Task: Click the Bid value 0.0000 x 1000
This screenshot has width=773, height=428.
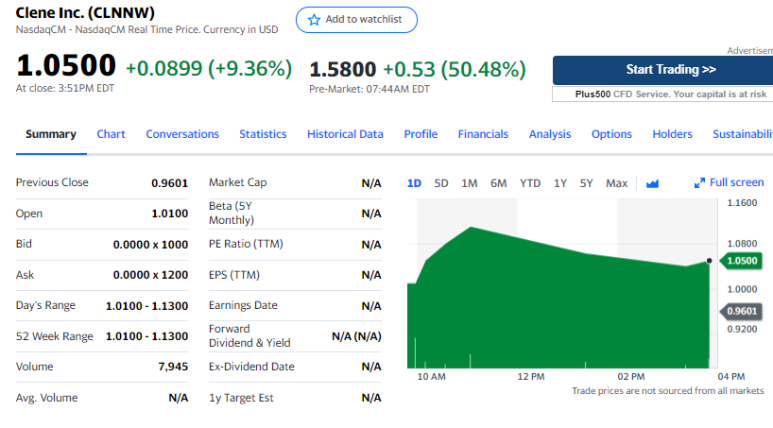Action: [150, 245]
